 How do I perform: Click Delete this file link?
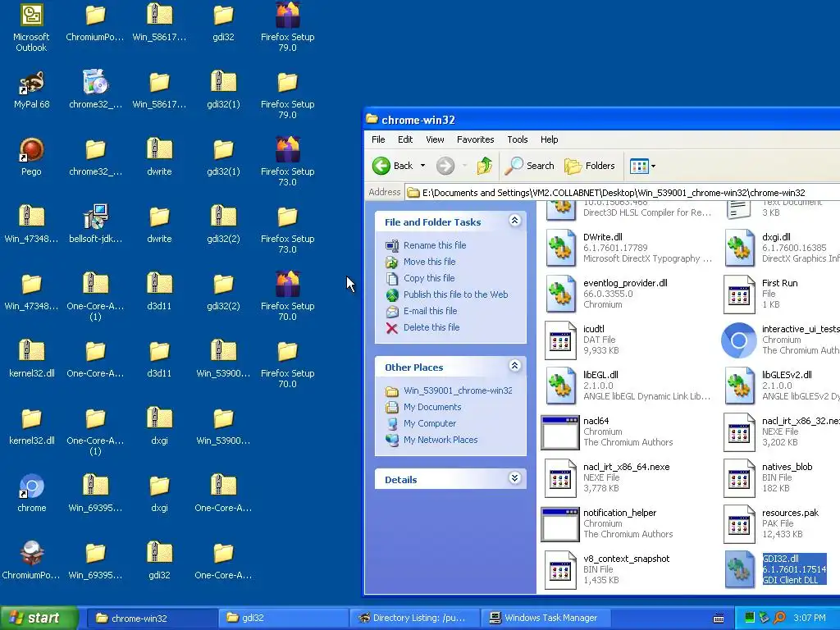point(431,328)
